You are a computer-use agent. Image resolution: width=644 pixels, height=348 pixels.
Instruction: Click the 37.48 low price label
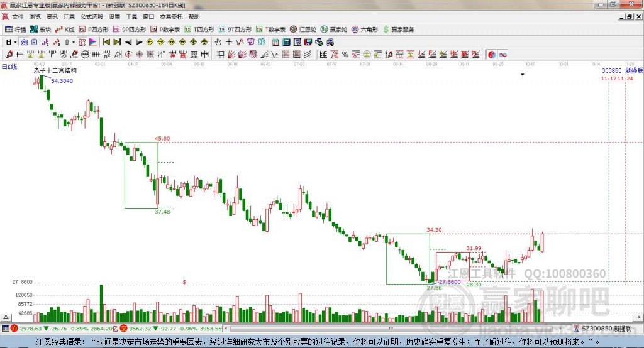click(162, 212)
